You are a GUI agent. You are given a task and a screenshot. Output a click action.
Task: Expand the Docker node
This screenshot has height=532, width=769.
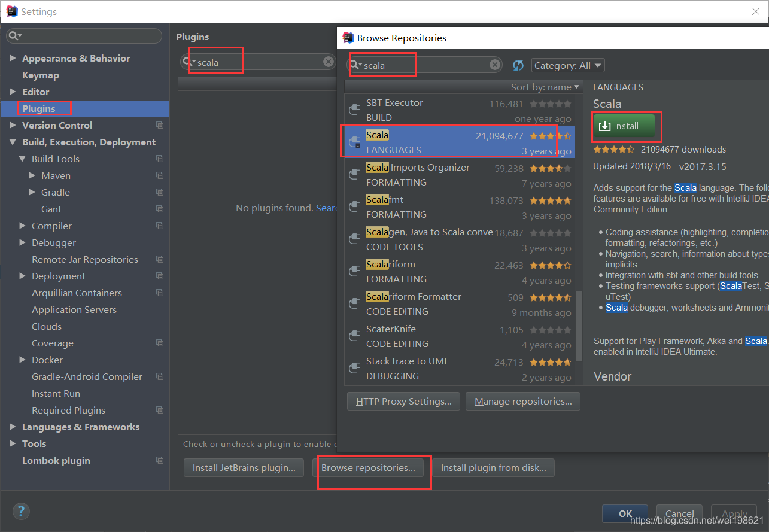coord(22,360)
